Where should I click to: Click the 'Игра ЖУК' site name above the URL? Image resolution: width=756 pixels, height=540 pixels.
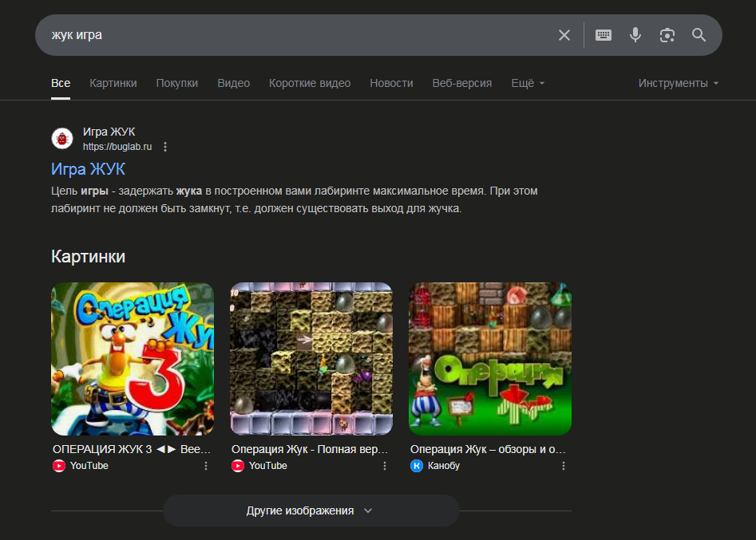tap(109, 132)
